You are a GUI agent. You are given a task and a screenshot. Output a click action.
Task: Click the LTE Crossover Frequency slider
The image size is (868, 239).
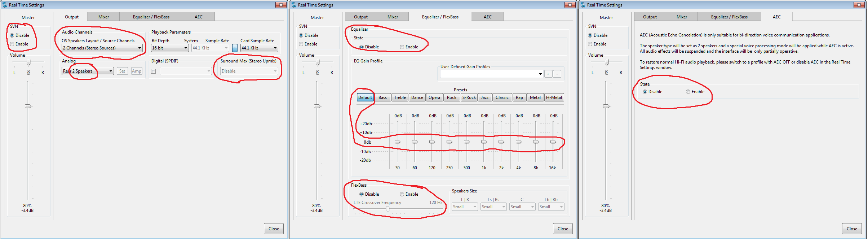point(387,209)
